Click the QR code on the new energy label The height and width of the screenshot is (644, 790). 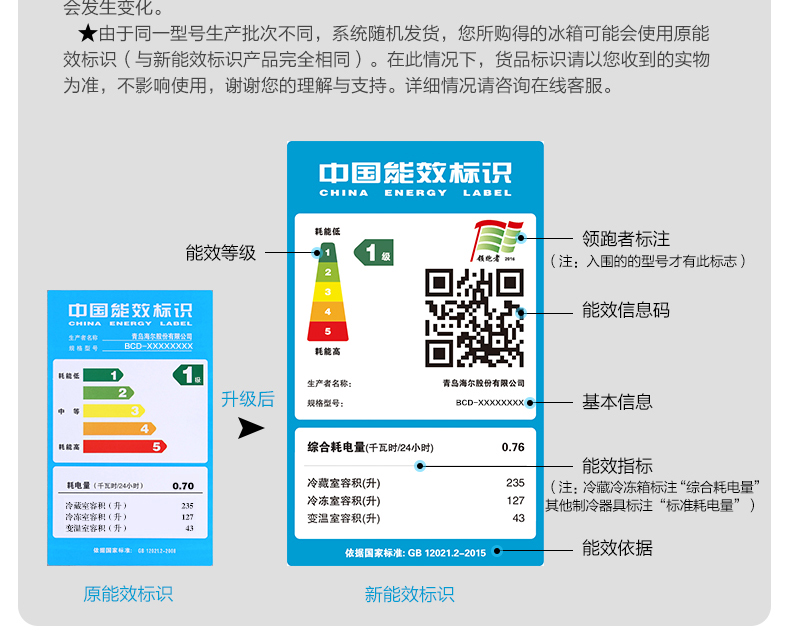tap(475, 318)
